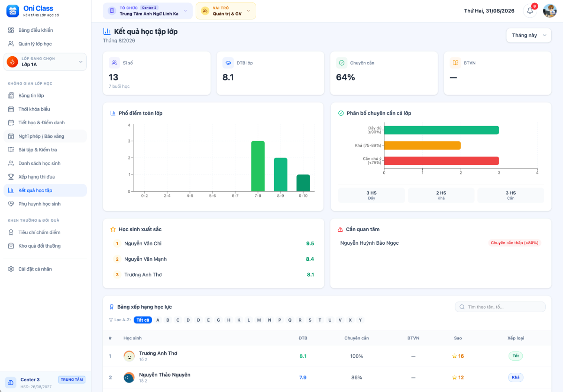Click student Nguyễn Huỳnh Bảo Ngọc

coord(369,243)
